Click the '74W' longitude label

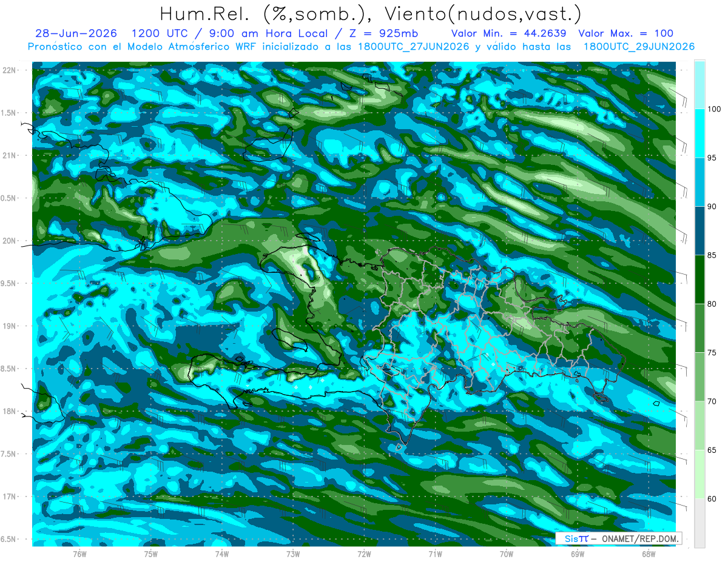(x=222, y=554)
